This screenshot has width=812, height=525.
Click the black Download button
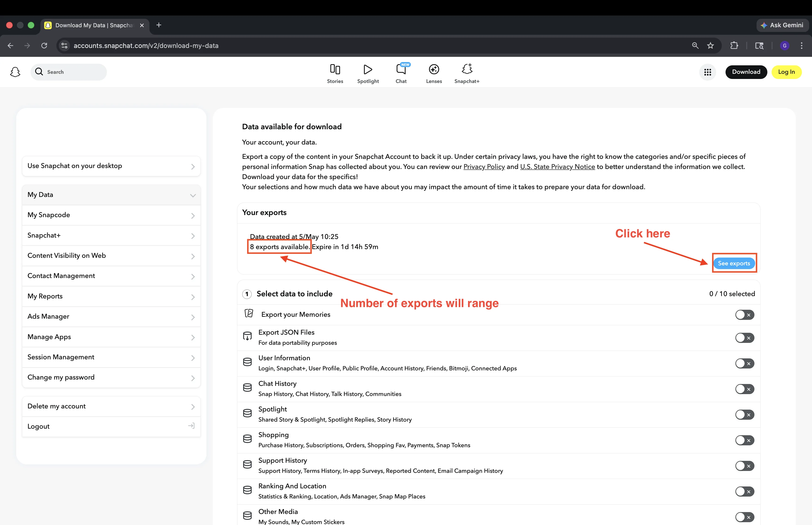click(x=746, y=72)
